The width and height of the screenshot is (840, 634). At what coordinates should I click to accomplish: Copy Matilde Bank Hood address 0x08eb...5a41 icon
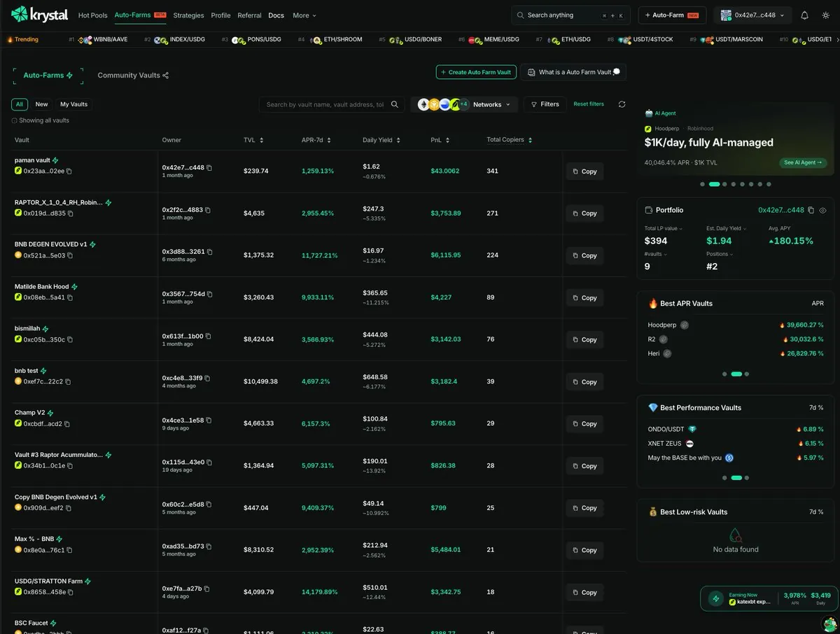point(69,297)
